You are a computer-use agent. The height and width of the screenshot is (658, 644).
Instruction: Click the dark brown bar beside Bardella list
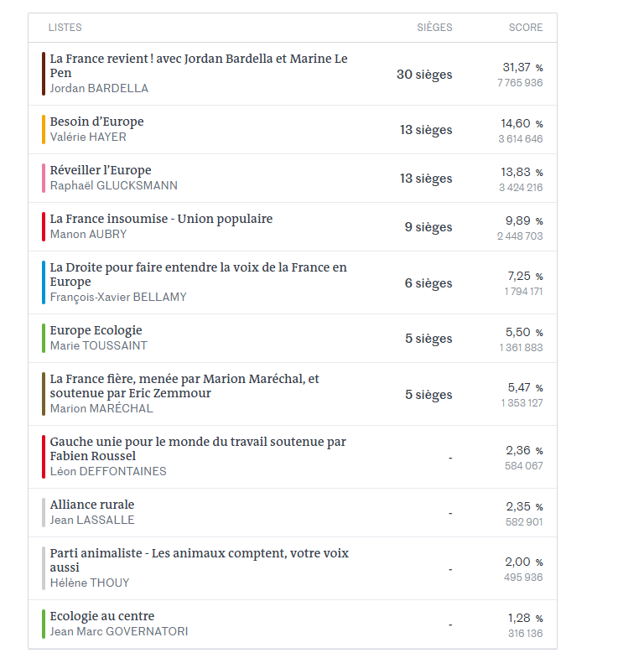click(44, 74)
